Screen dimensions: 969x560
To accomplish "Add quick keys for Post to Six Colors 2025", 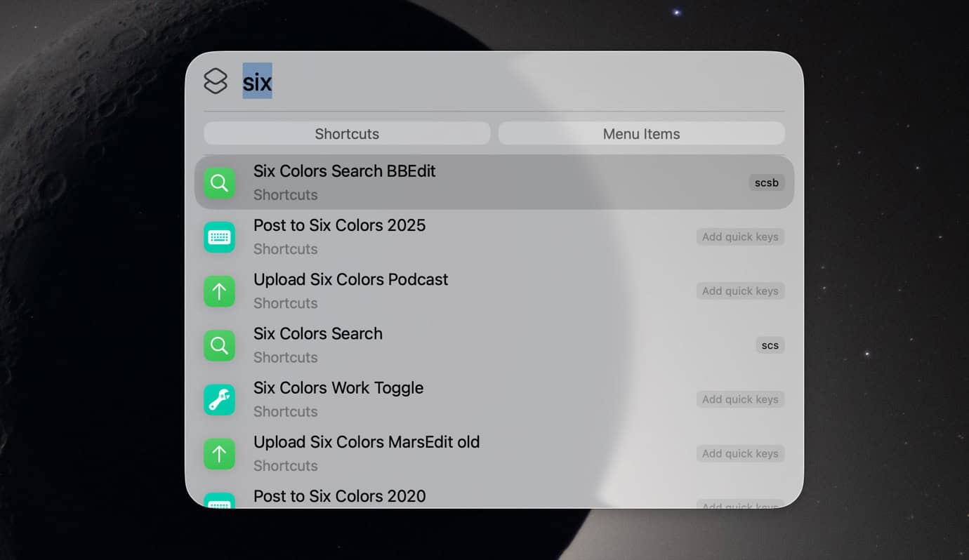I will point(740,237).
